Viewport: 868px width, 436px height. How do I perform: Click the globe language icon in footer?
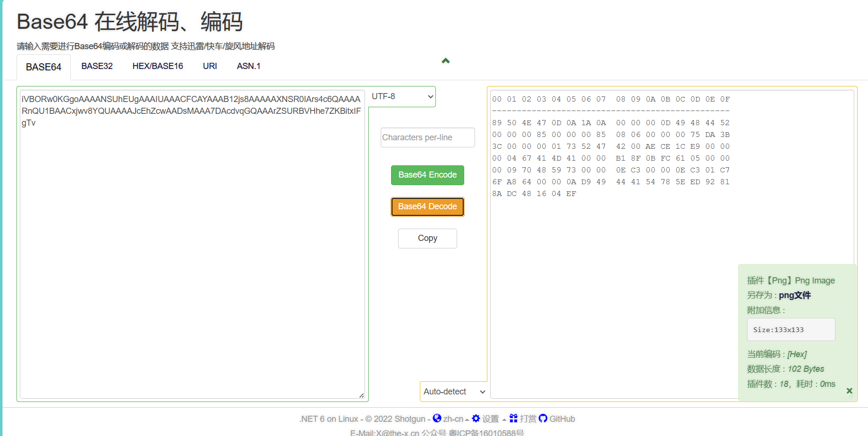[437, 418]
